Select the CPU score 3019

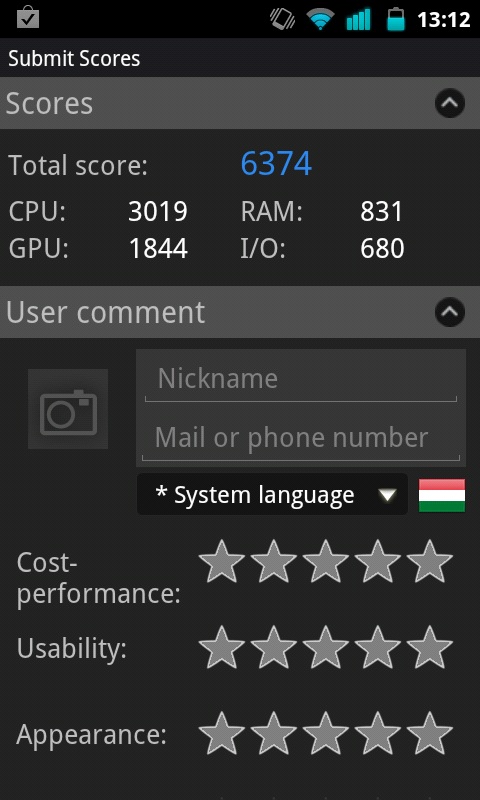[x=158, y=212]
